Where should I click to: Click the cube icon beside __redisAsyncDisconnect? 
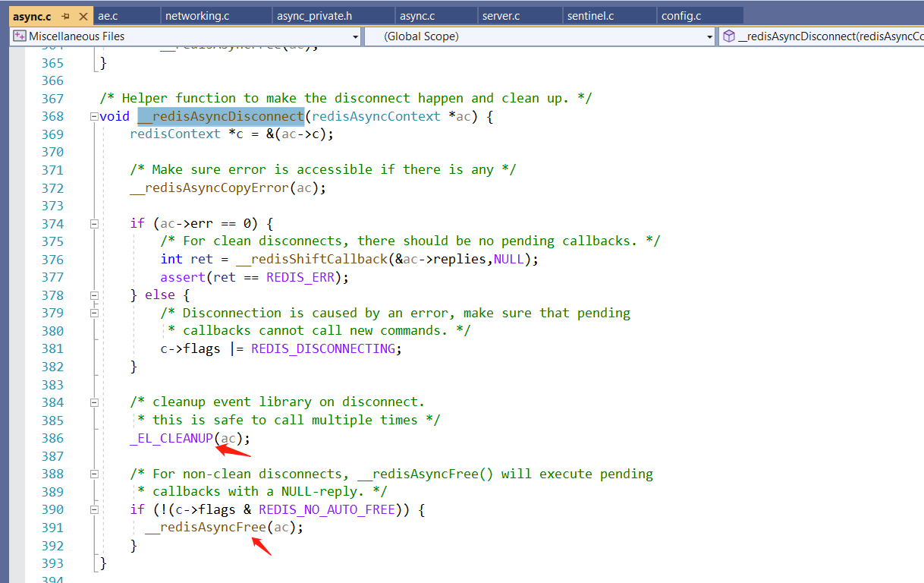(x=728, y=36)
